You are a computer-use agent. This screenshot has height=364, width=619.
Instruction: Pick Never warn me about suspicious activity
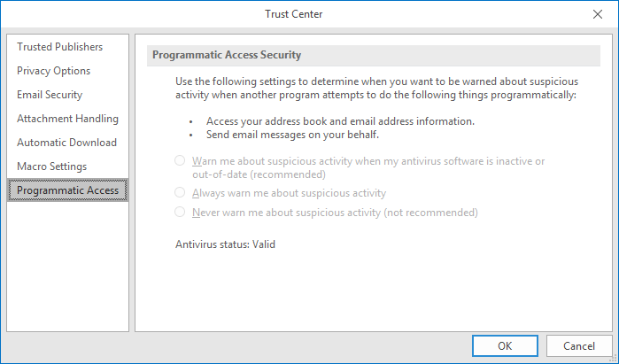[x=180, y=213]
